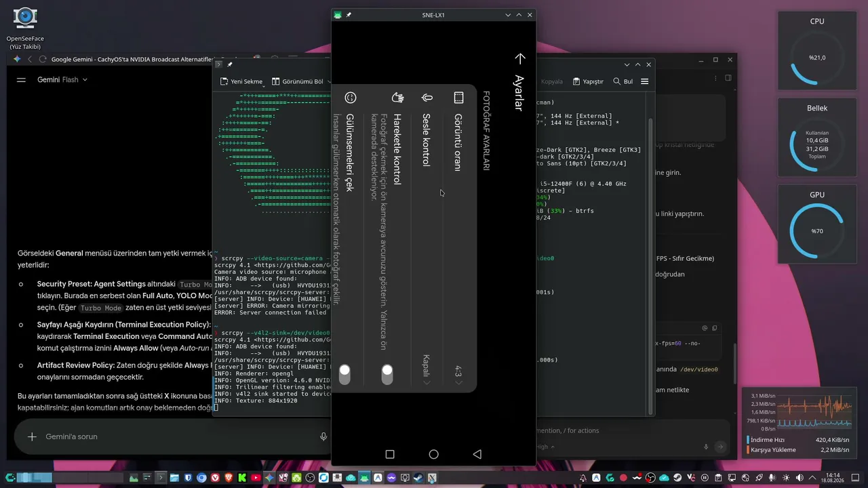This screenshot has height=488, width=868.
Task: Open the terminal from the taskbar
Action: (x=161, y=478)
